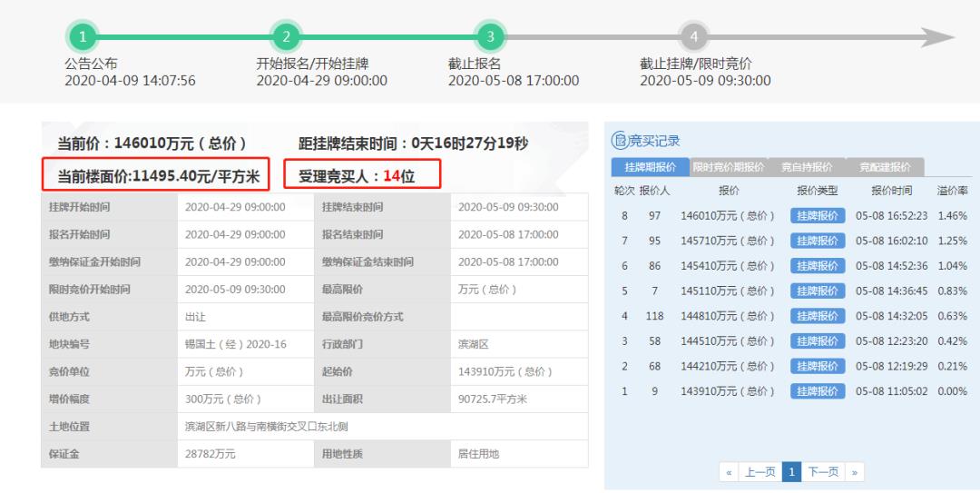Click step 3 circle for 截止报名
This screenshot has height=493, width=980.
[x=490, y=37]
